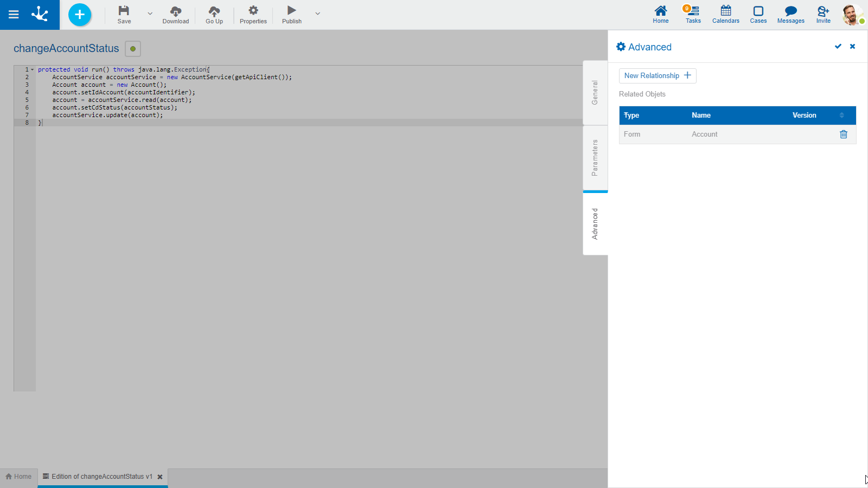Image resolution: width=868 pixels, height=488 pixels.
Task: Close the Edition of changeAccountStatus v1 tab
Action: click(x=160, y=477)
